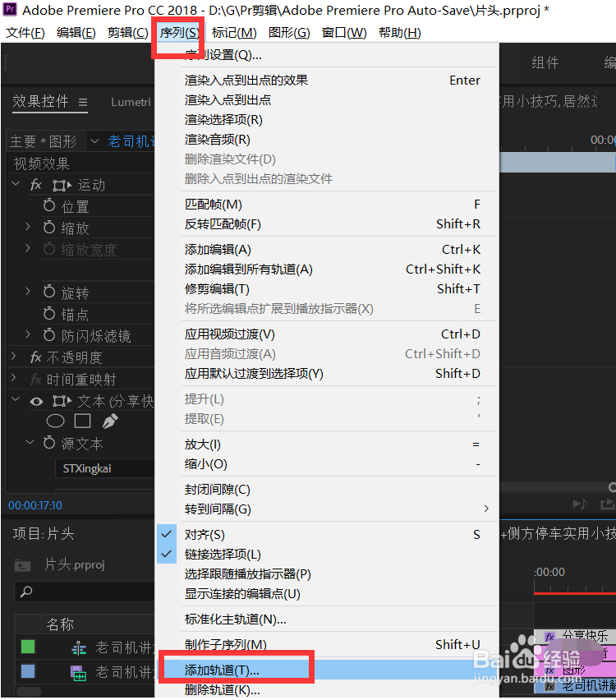The height and width of the screenshot is (700, 616).
Task: Expand the 时间重映射 effect
Action: [x=13, y=378]
